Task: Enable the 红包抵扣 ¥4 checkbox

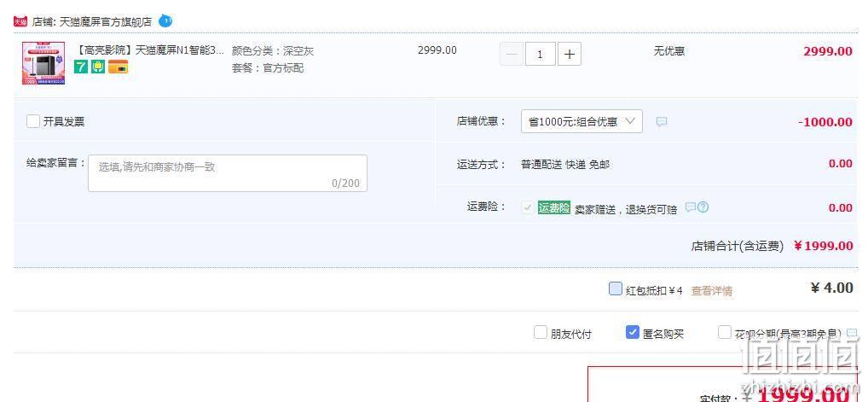Action: pyautogui.click(x=616, y=288)
